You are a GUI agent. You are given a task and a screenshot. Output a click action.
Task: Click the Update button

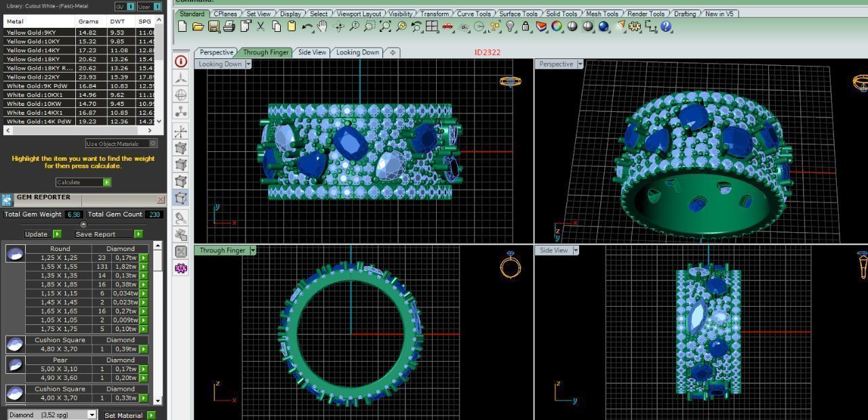42,234
